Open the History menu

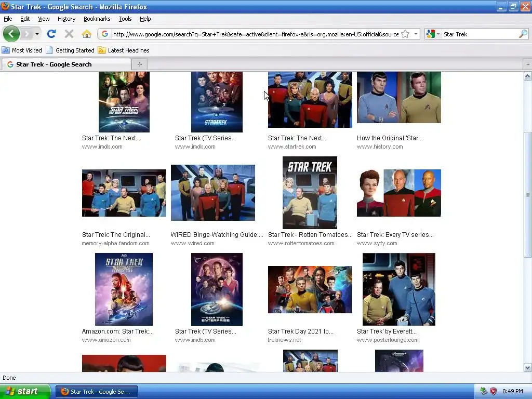[66, 19]
